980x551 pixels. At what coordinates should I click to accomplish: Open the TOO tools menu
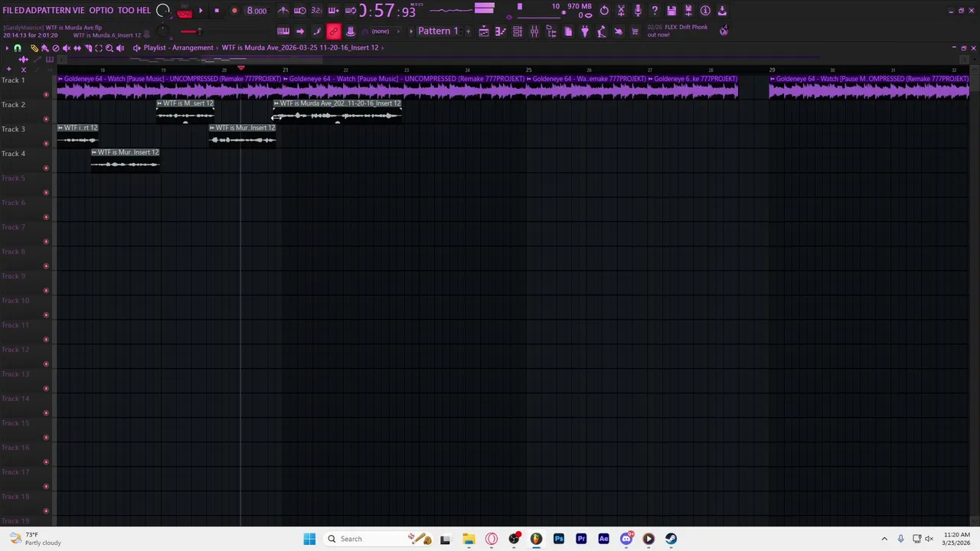tap(126, 11)
